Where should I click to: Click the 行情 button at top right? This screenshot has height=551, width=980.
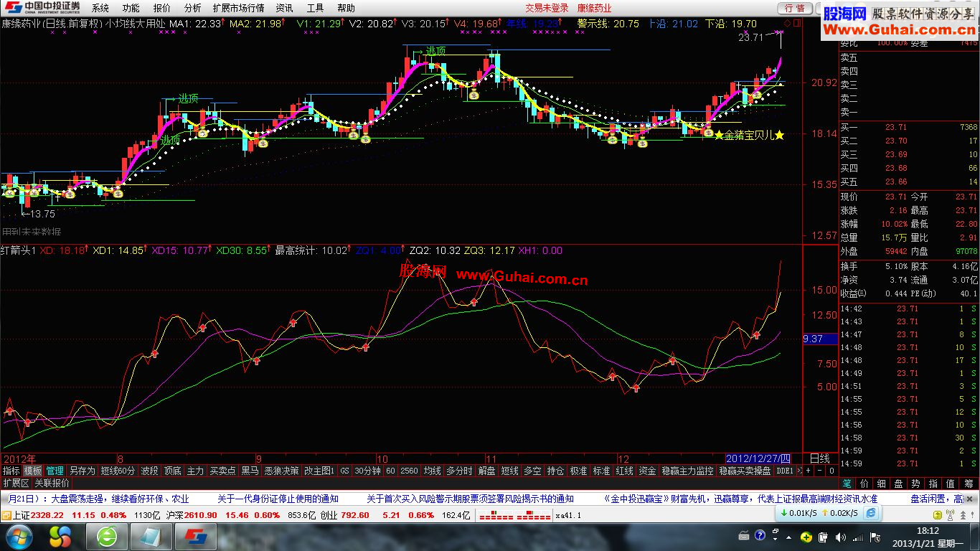point(794,8)
